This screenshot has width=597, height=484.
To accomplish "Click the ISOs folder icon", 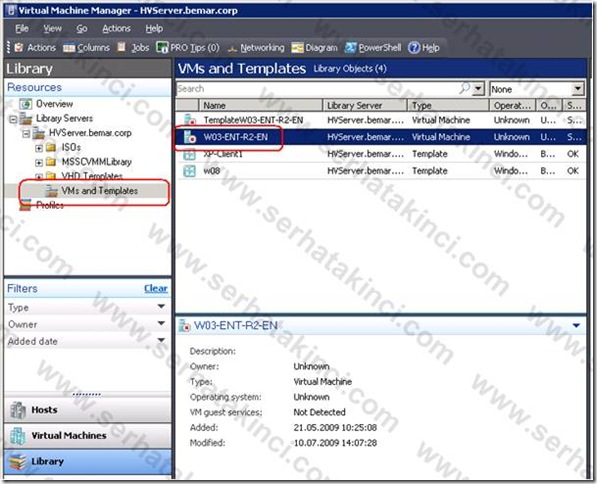I will 51,147.
